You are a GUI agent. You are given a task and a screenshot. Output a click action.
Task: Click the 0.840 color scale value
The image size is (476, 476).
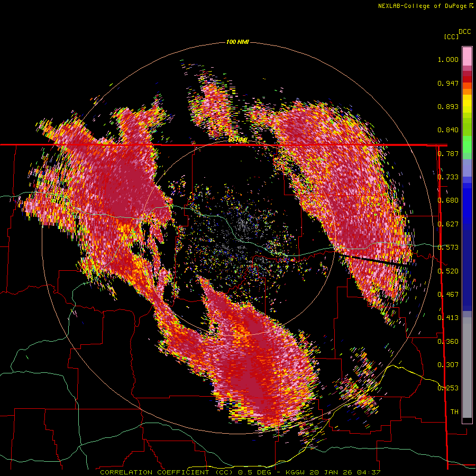448,130
